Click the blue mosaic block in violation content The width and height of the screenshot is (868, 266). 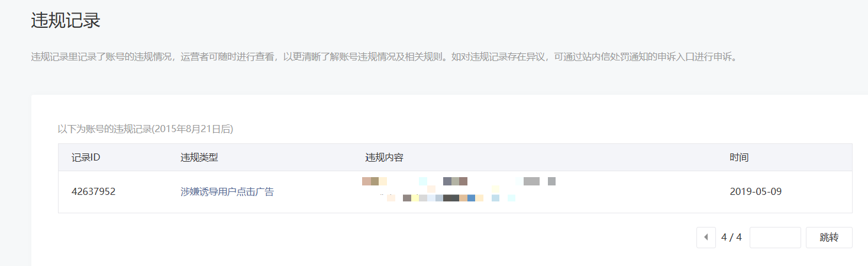coord(471,198)
